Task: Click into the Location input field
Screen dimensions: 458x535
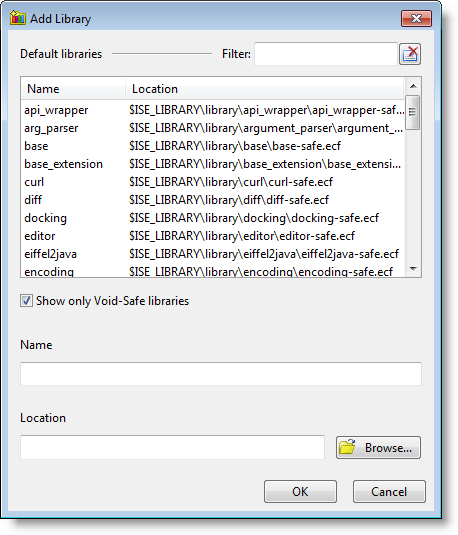Action: tap(172, 447)
